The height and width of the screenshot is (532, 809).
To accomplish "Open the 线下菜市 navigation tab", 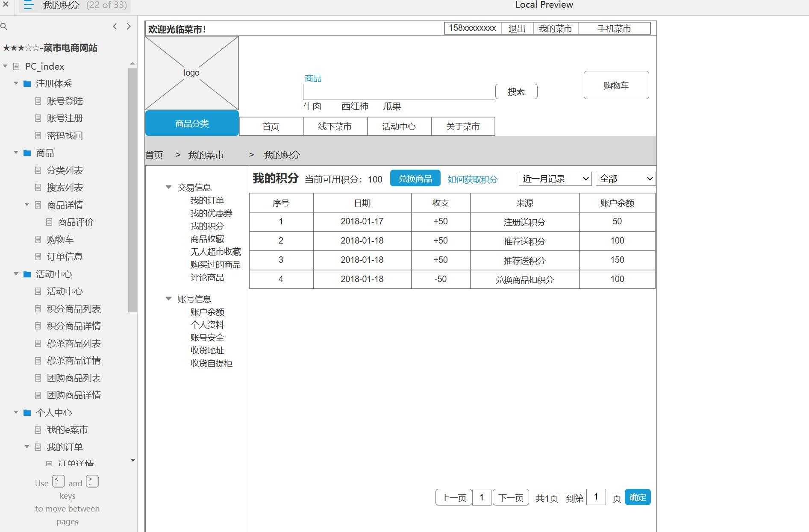I will click(335, 126).
